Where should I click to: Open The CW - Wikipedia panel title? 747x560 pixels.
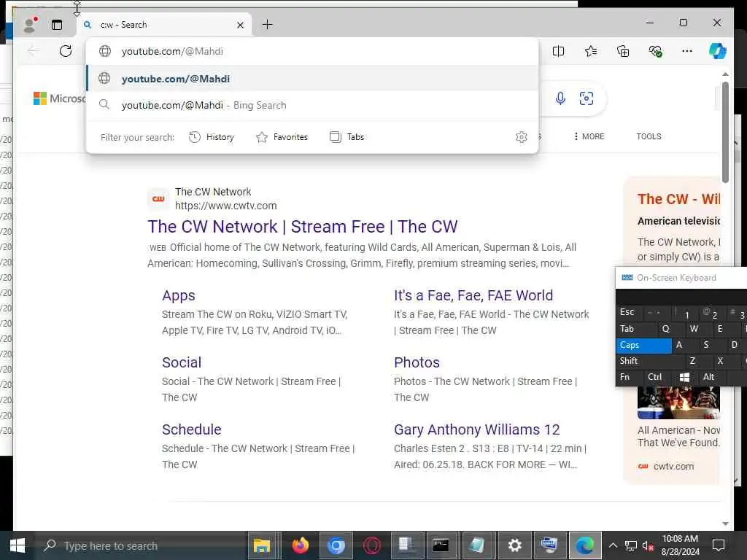678,199
